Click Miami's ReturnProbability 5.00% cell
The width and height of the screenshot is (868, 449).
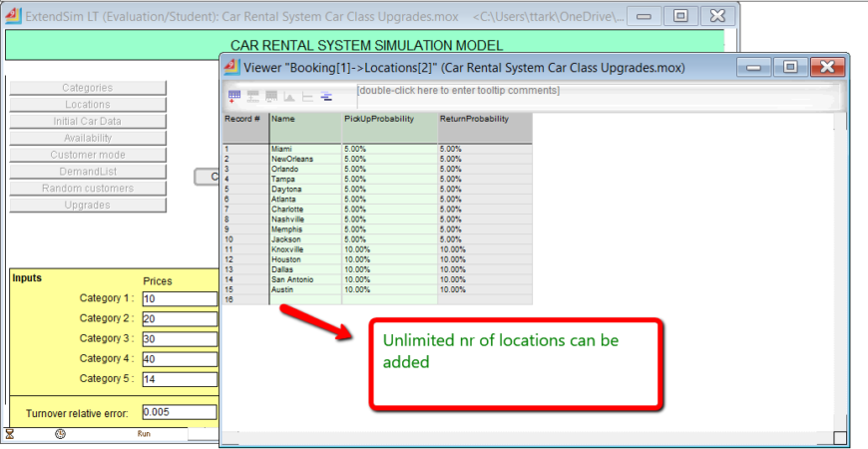coord(485,149)
